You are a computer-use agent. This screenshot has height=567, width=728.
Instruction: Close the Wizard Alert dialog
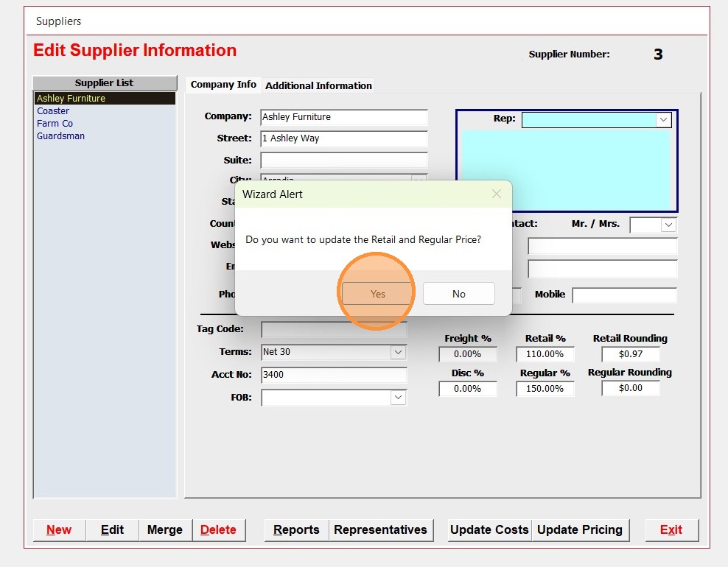(497, 194)
